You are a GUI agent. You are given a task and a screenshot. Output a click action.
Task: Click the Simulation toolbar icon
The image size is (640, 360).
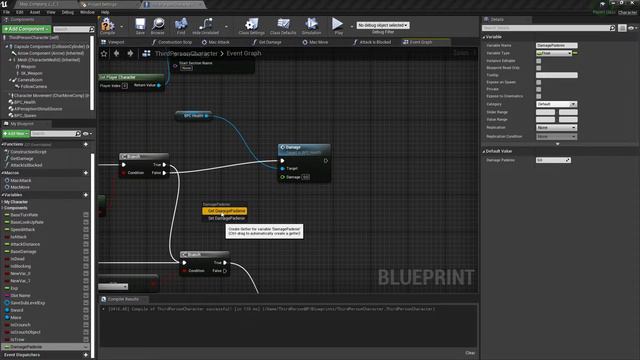coord(311,25)
